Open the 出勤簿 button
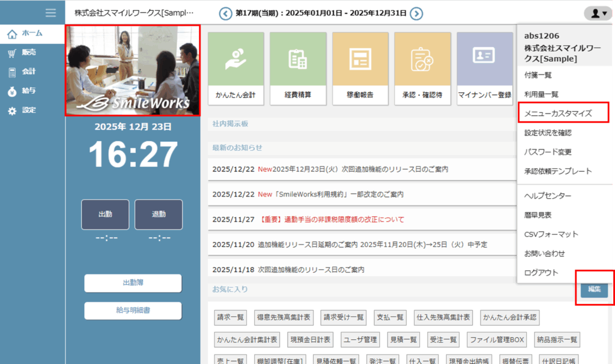 click(133, 283)
